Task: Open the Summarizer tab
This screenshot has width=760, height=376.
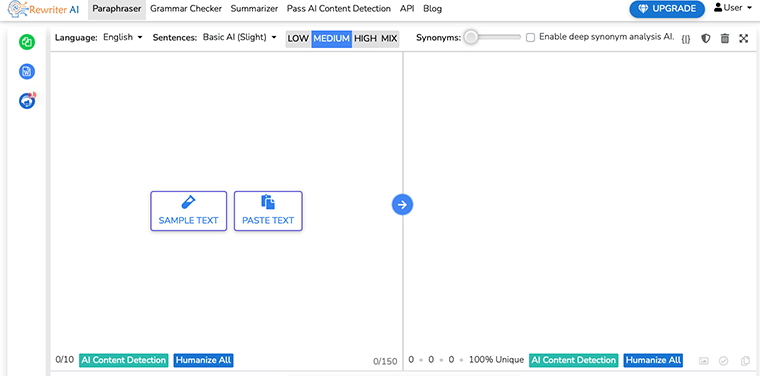Action: pyautogui.click(x=254, y=9)
